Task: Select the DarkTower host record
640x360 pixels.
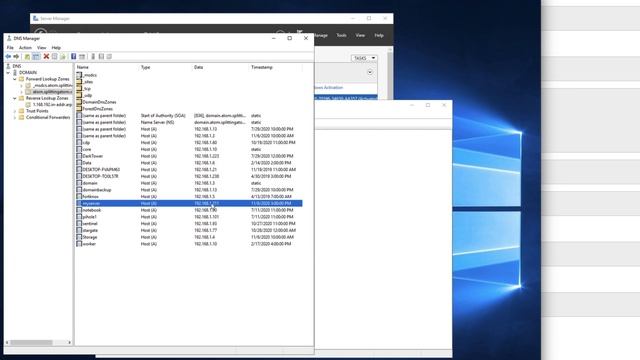Action: pos(189,156)
